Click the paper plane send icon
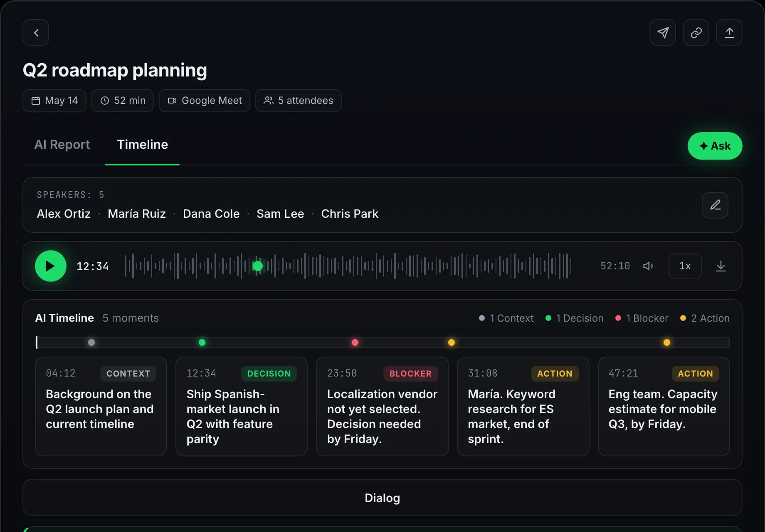The height and width of the screenshot is (532, 765). 663,32
